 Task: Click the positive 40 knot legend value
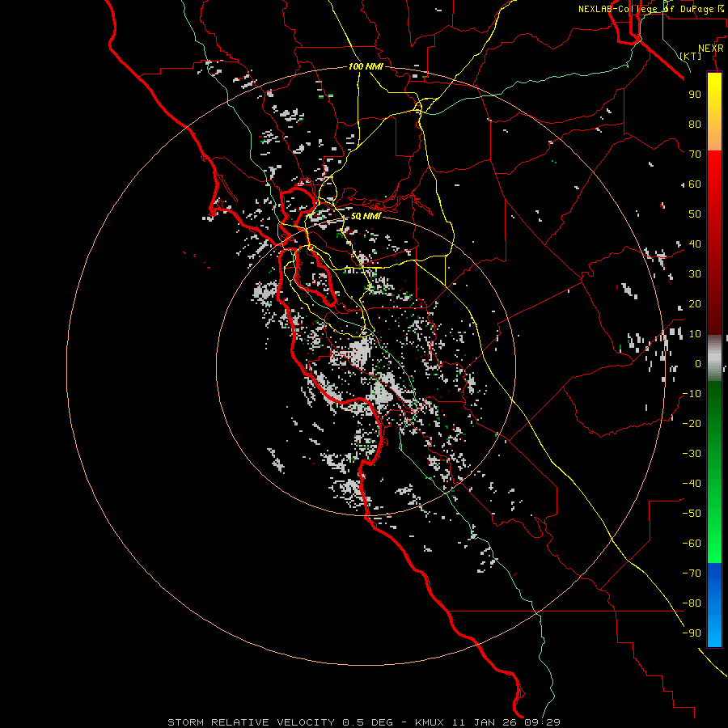(x=695, y=243)
